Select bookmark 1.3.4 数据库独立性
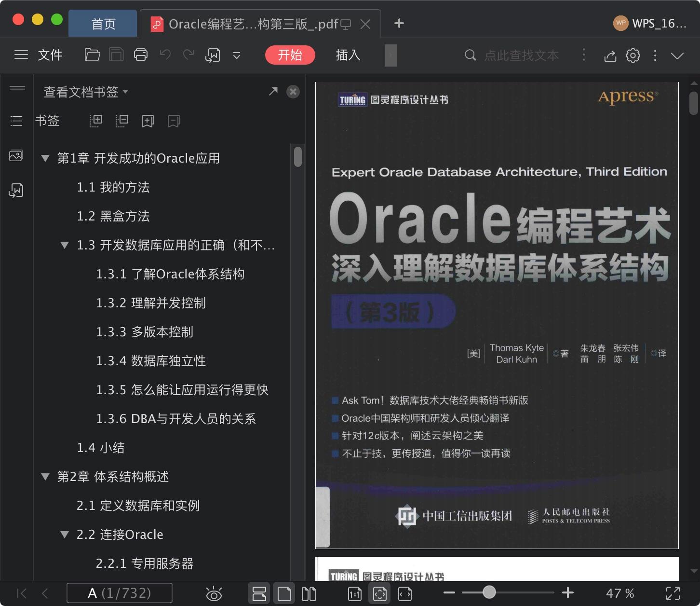The height and width of the screenshot is (606, 700). pos(151,361)
